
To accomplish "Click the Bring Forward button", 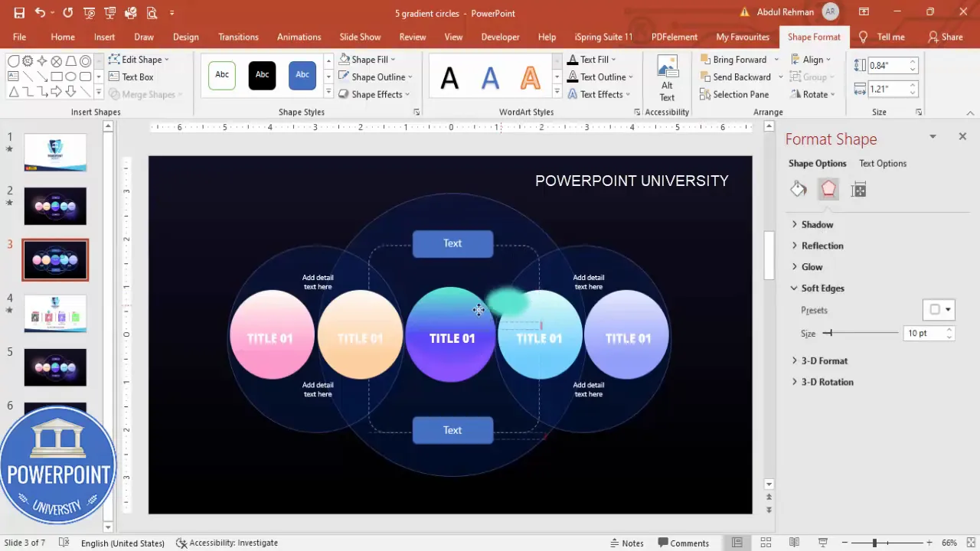I will (733, 59).
